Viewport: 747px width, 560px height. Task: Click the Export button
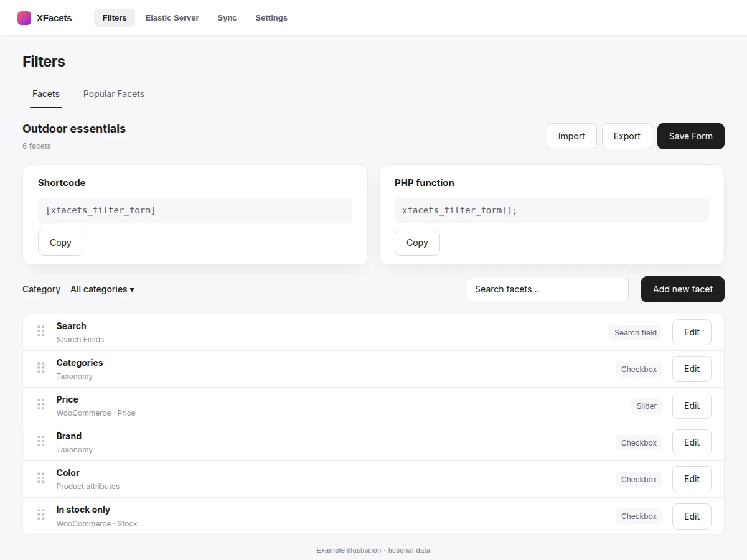pyautogui.click(x=627, y=136)
